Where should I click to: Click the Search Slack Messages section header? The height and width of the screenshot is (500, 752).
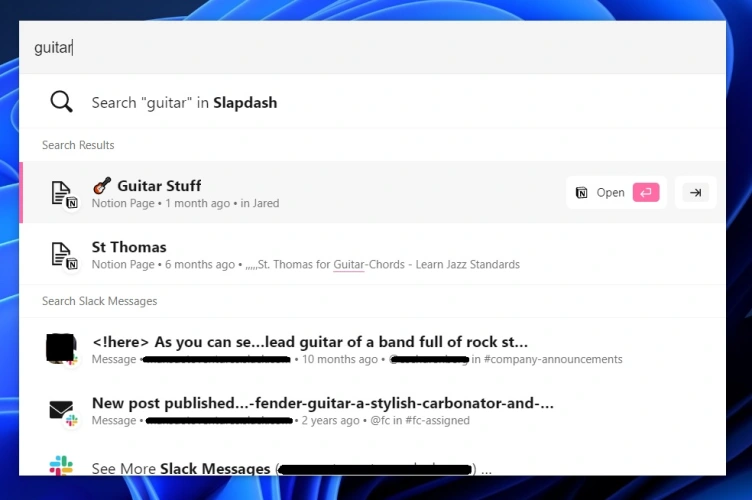pyautogui.click(x=99, y=301)
